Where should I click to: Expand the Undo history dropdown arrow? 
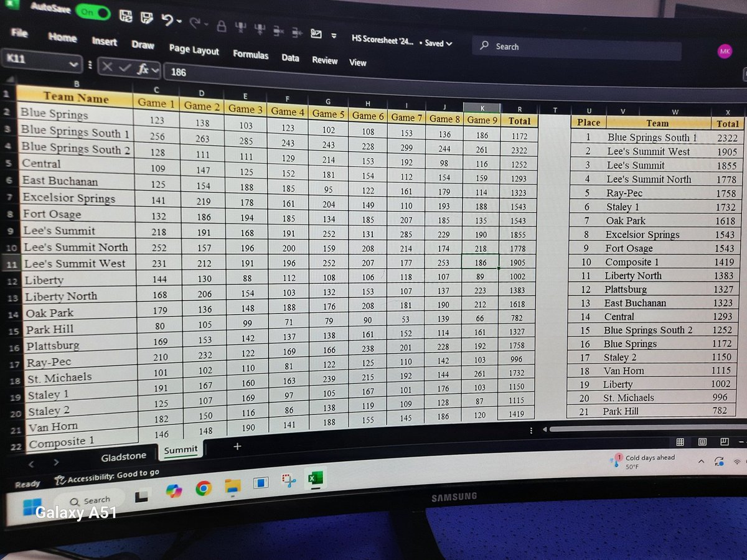[179, 22]
